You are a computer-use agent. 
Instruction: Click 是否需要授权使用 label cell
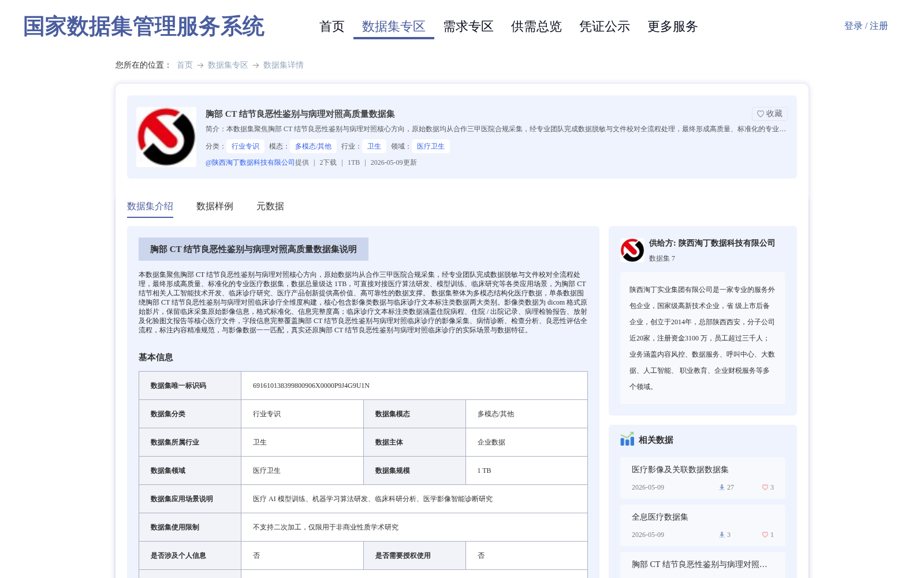tap(415, 555)
